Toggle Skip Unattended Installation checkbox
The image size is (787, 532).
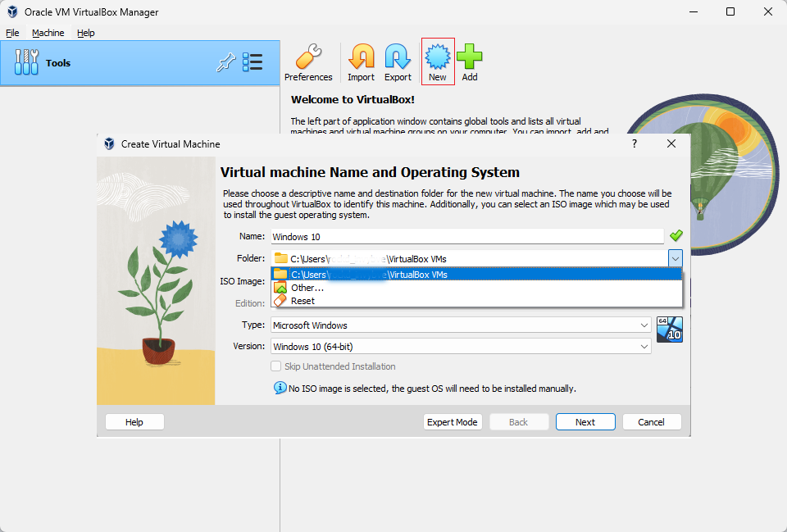coord(275,366)
